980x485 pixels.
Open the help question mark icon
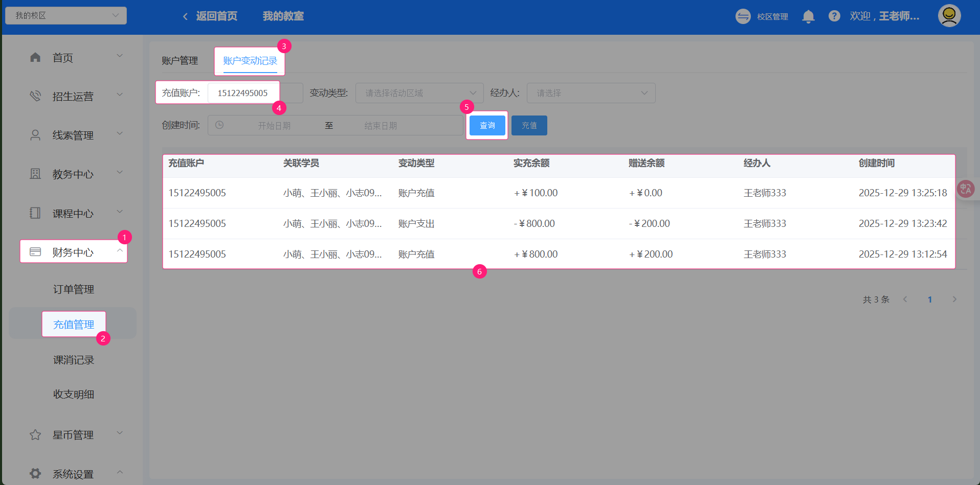[x=834, y=16]
